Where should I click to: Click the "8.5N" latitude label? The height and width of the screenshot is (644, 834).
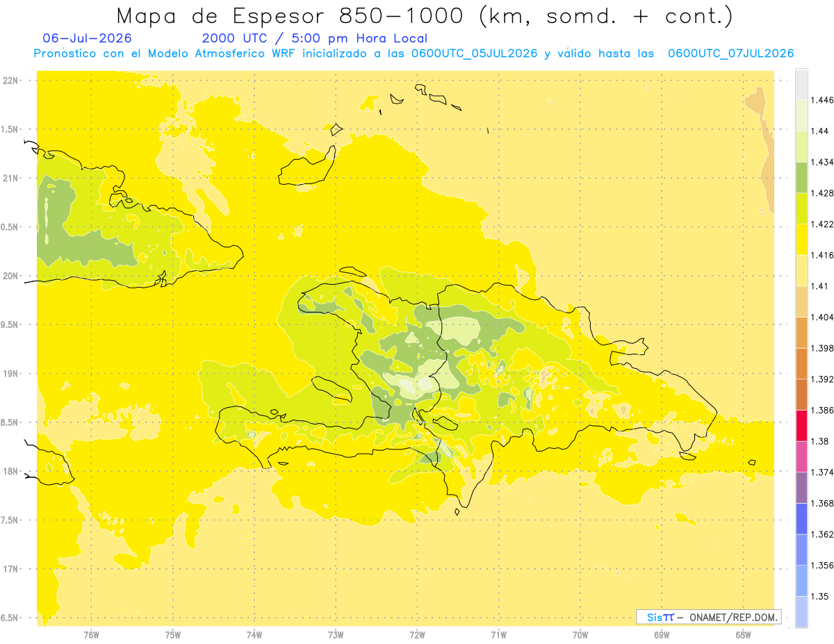click(10, 423)
